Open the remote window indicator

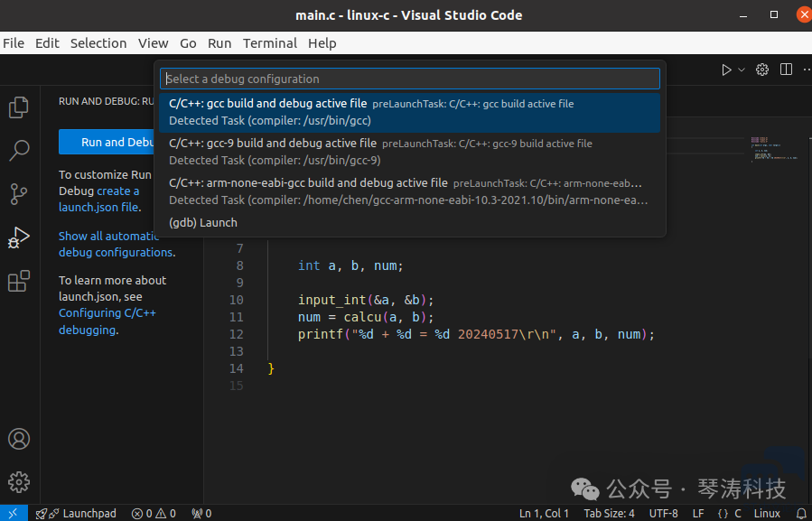[x=13, y=513]
